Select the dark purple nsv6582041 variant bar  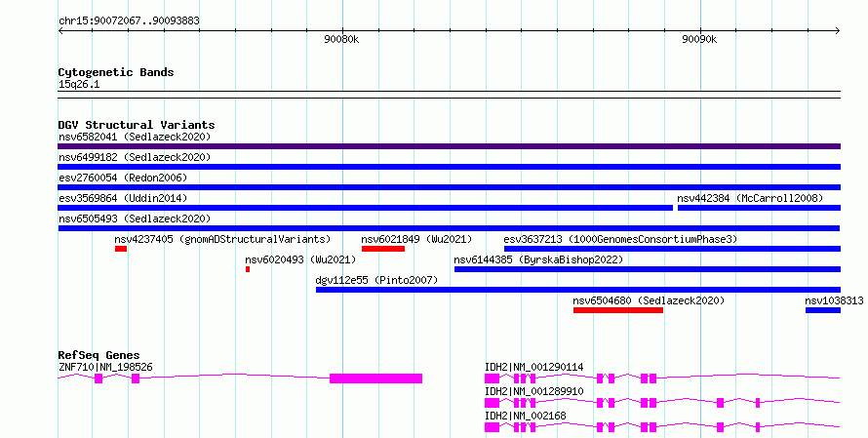click(449, 146)
